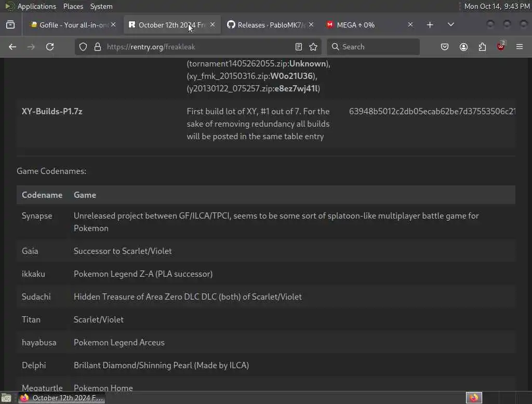
Task: View site security padlock details
Action: [98, 47]
